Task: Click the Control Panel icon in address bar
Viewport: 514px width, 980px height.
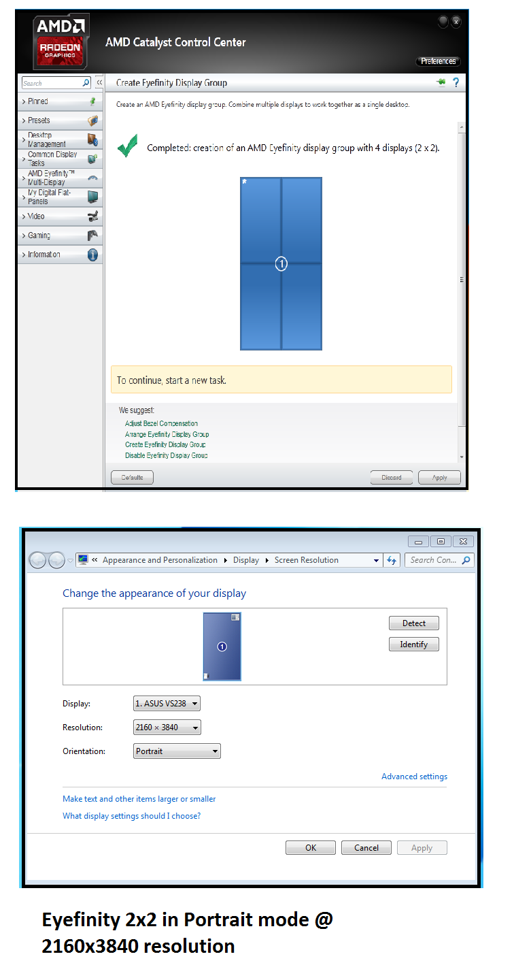Action: [x=83, y=560]
